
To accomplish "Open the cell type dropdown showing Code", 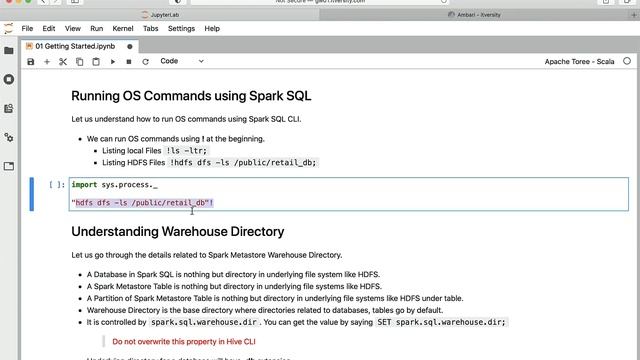I will point(182,61).
